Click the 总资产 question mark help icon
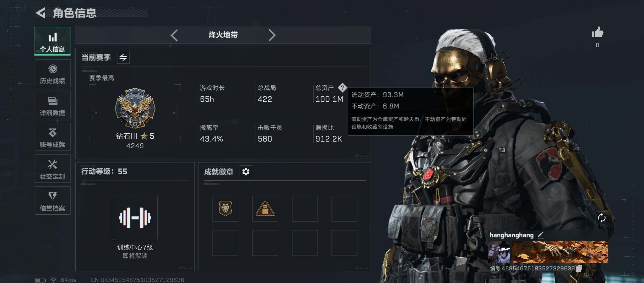 coord(342,88)
